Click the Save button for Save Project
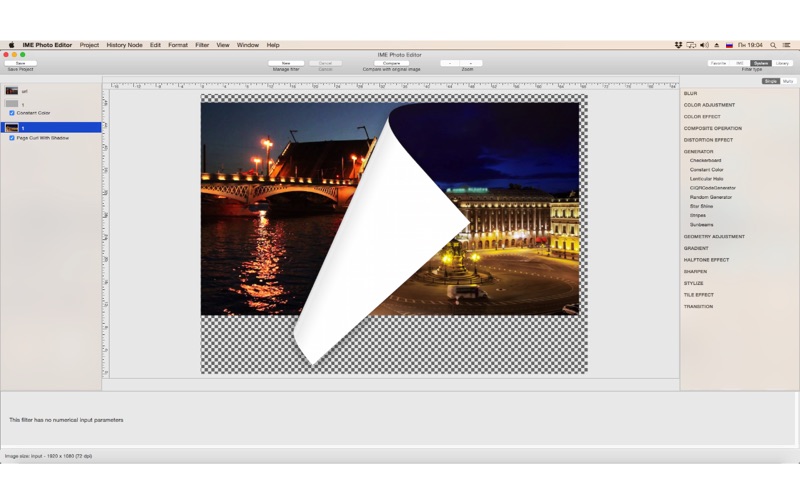The width and height of the screenshot is (800, 500). click(x=20, y=63)
